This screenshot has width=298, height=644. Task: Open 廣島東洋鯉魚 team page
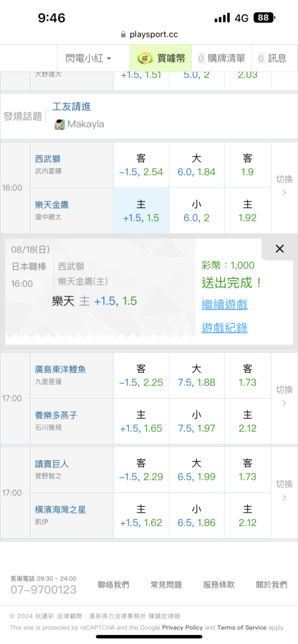(x=61, y=369)
